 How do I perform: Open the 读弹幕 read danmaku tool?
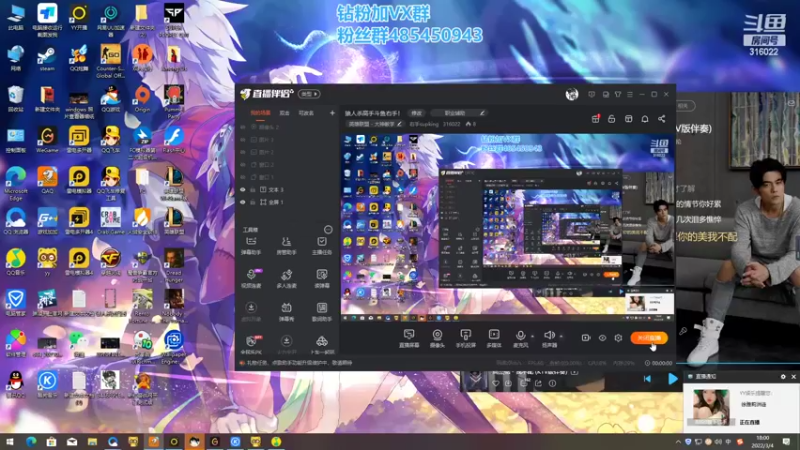321,279
